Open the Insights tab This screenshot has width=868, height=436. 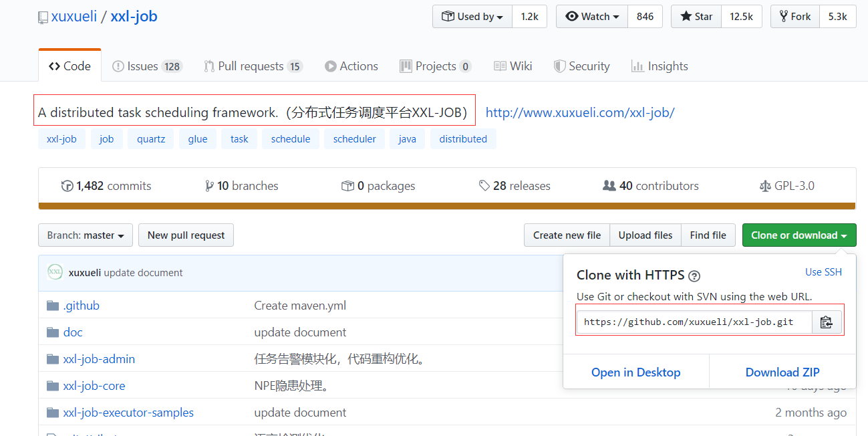(660, 66)
